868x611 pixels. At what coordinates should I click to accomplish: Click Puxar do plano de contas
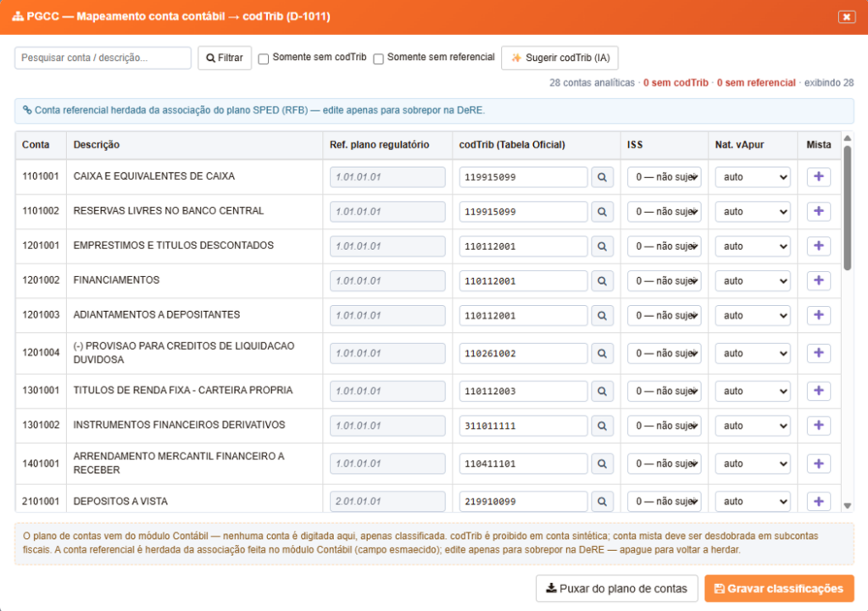[x=617, y=588]
